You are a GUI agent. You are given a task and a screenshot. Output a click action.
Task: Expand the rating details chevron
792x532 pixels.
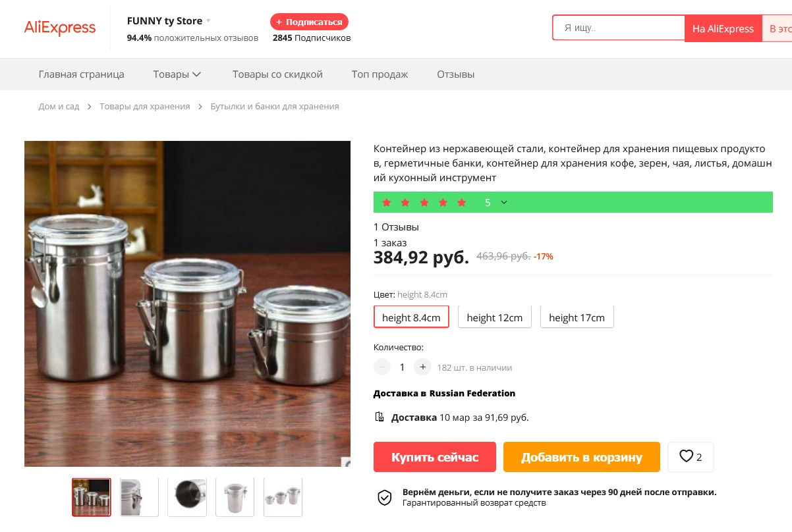click(x=504, y=202)
